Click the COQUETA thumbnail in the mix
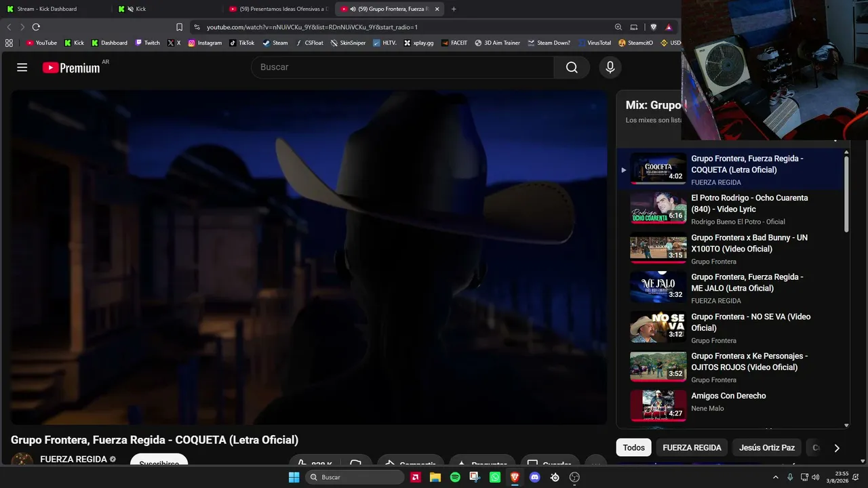Image resolution: width=868 pixels, height=488 pixels. point(658,168)
